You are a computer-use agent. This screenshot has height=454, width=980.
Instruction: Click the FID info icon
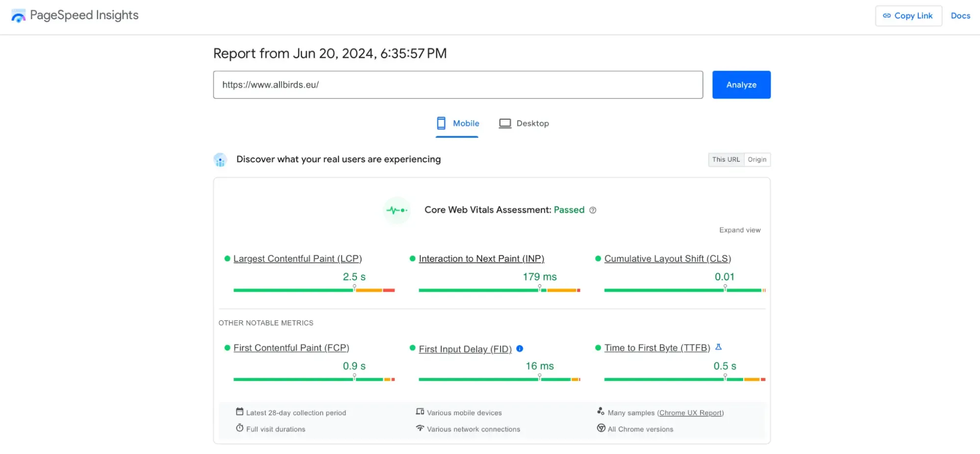(x=520, y=349)
